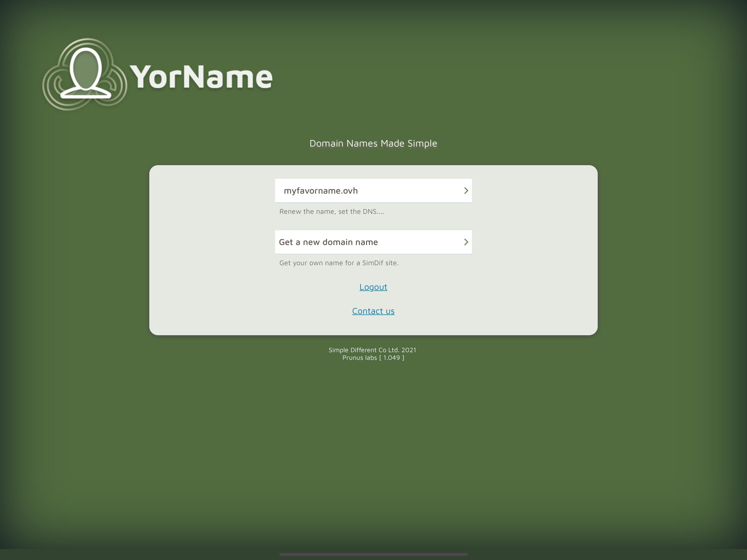Click chevron next to Get a new domain name
The image size is (747, 560).
(x=466, y=242)
